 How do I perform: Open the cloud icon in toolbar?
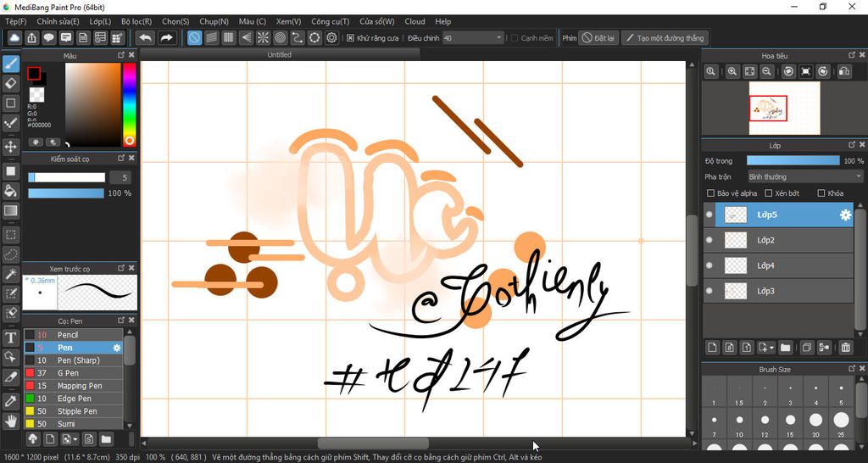[14, 37]
